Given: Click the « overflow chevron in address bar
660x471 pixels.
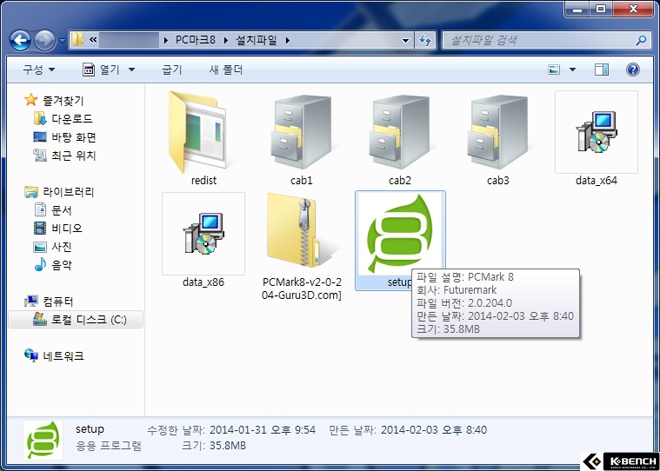Looking at the screenshot, I should [93, 40].
